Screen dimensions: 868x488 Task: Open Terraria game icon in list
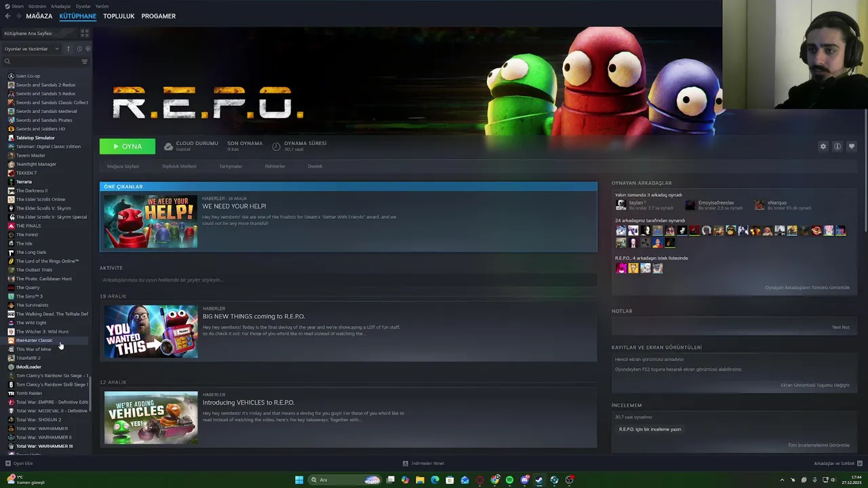[11, 182]
